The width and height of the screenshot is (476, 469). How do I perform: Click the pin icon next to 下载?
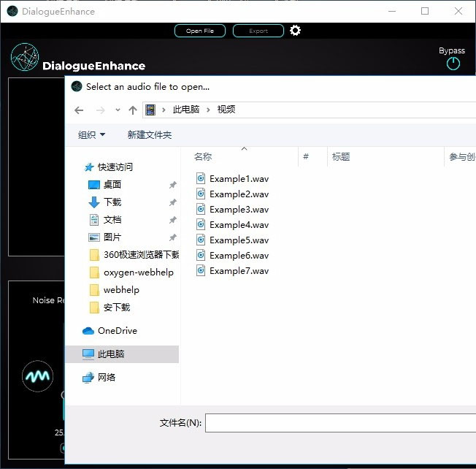coord(173,202)
